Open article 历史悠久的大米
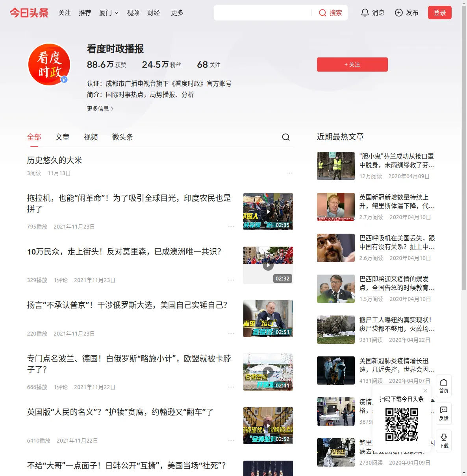 (55, 160)
